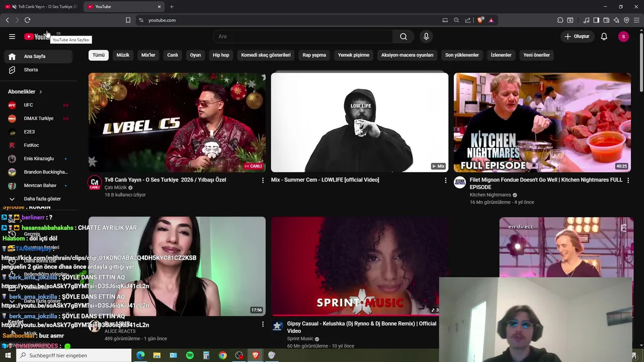Open the Brave Wallet icon
This screenshot has width=644, height=362.
point(606,20)
